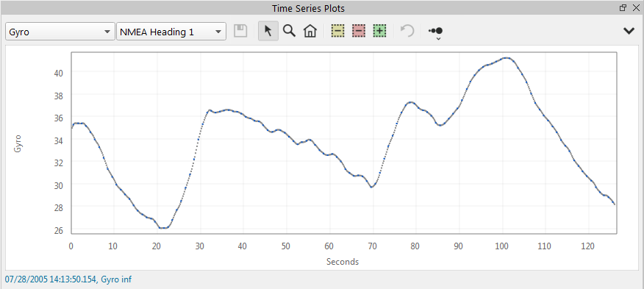Click the green plus accept icon
The width and height of the screenshot is (644, 289).
coord(380,31)
